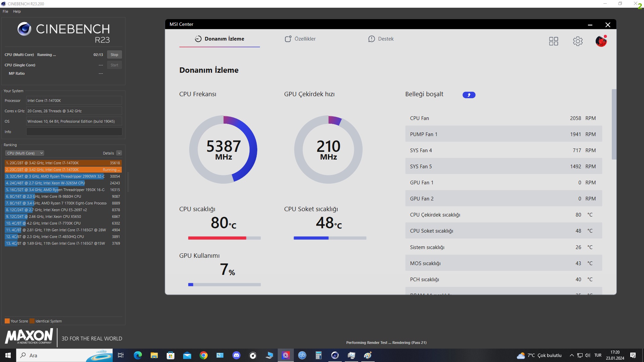Open the Windows Start menu
The width and height of the screenshot is (644, 362).
point(8,355)
